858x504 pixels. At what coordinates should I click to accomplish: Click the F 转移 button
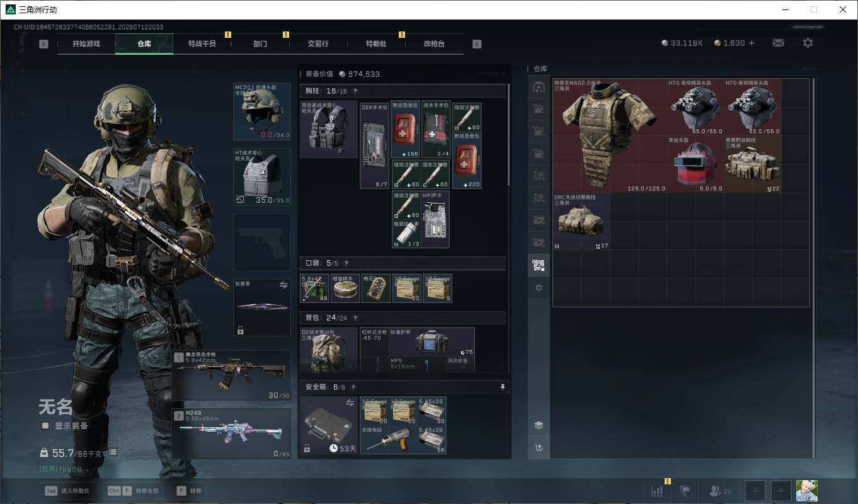point(190,491)
